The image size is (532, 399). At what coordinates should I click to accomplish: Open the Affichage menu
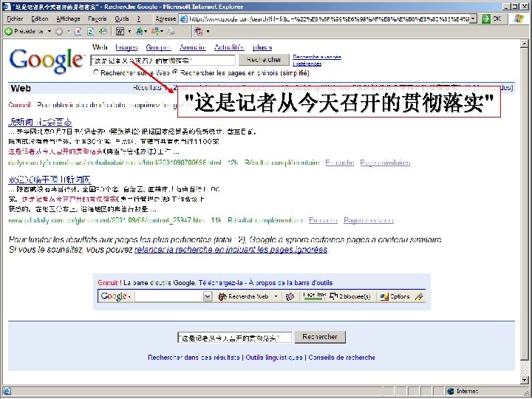pyautogui.click(x=68, y=18)
